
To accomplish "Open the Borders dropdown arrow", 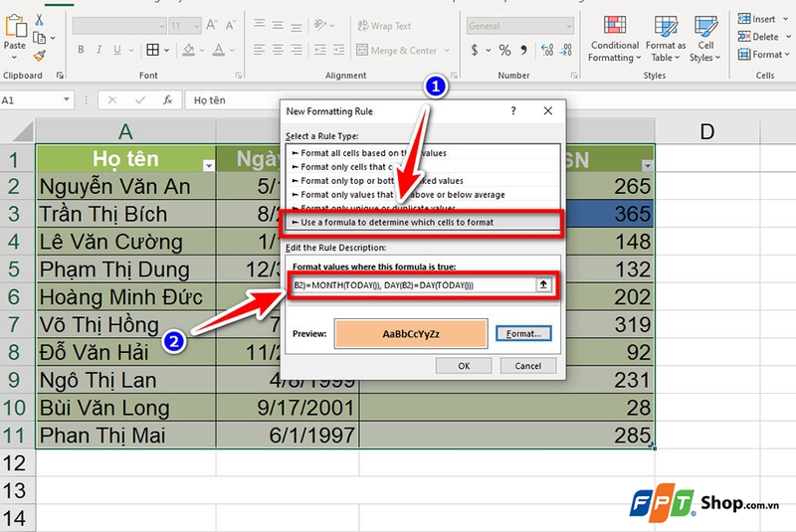I will (166, 50).
